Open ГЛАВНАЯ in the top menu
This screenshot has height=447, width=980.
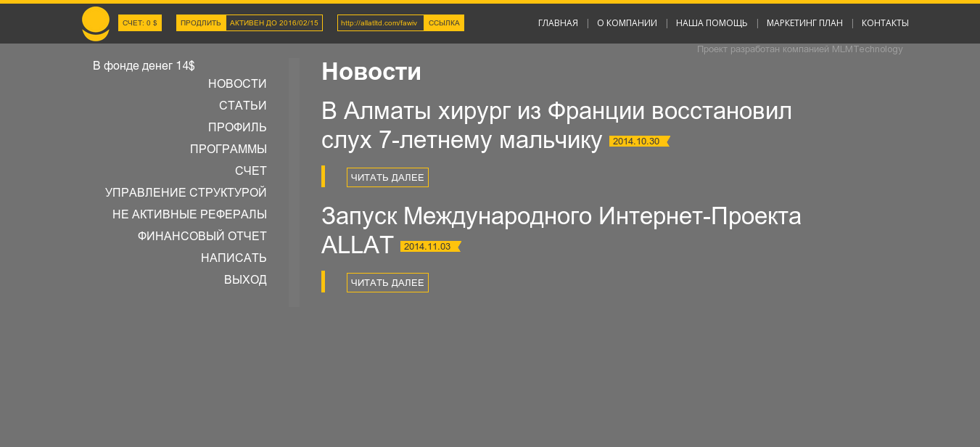(x=558, y=23)
